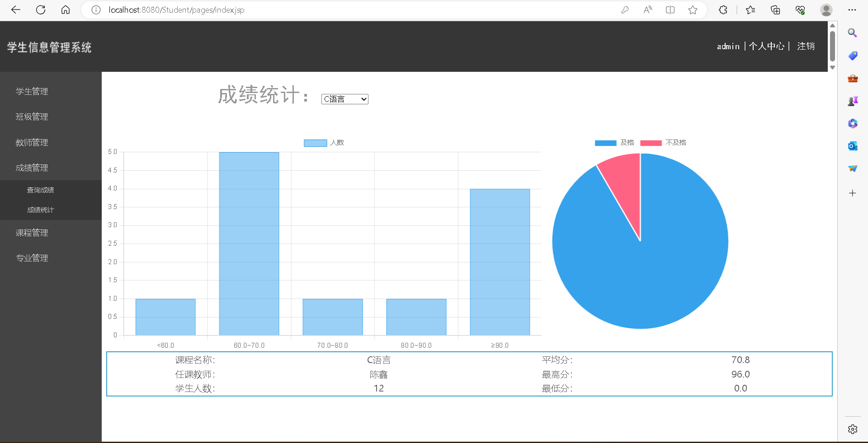Click the page vertical scrollbar thumb
The width and height of the screenshot is (868, 443).
point(832,46)
